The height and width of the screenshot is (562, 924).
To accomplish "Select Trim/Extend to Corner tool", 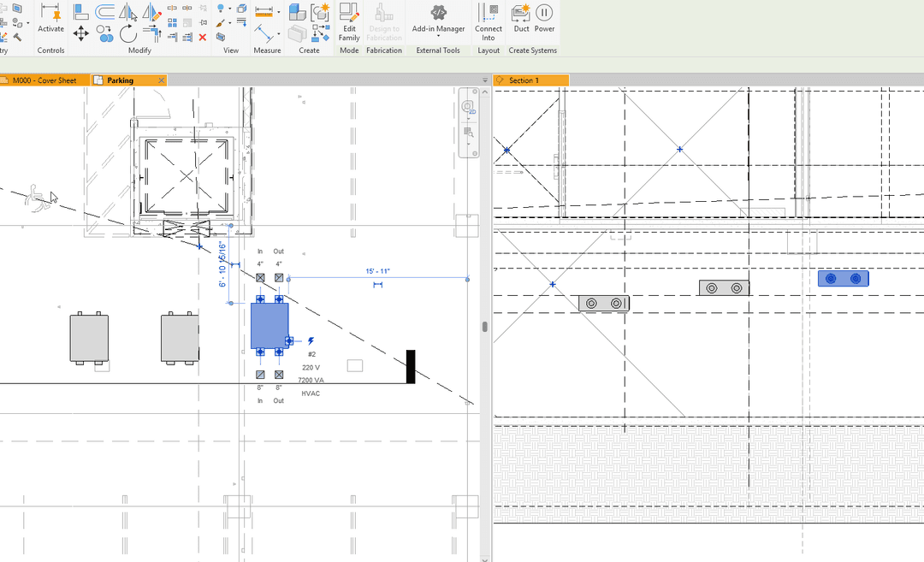I will 152,33.
